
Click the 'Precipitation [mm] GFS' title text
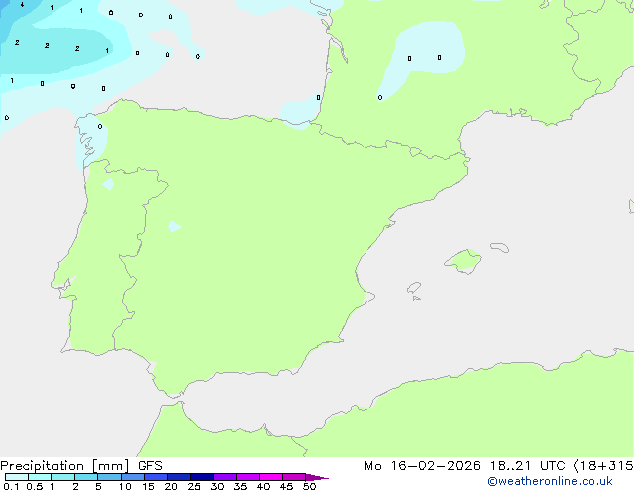[x=81, y=466]
